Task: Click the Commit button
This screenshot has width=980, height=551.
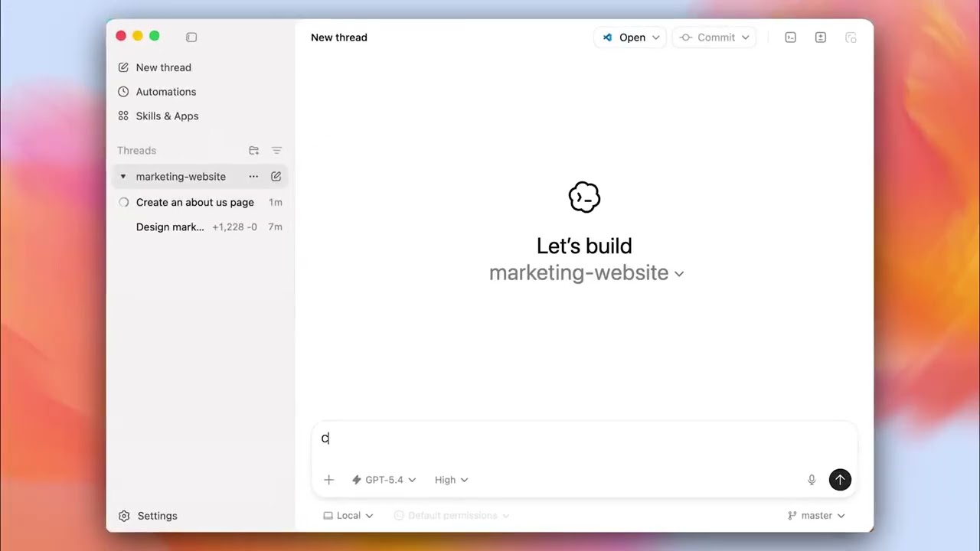Action: click(707, 37)
